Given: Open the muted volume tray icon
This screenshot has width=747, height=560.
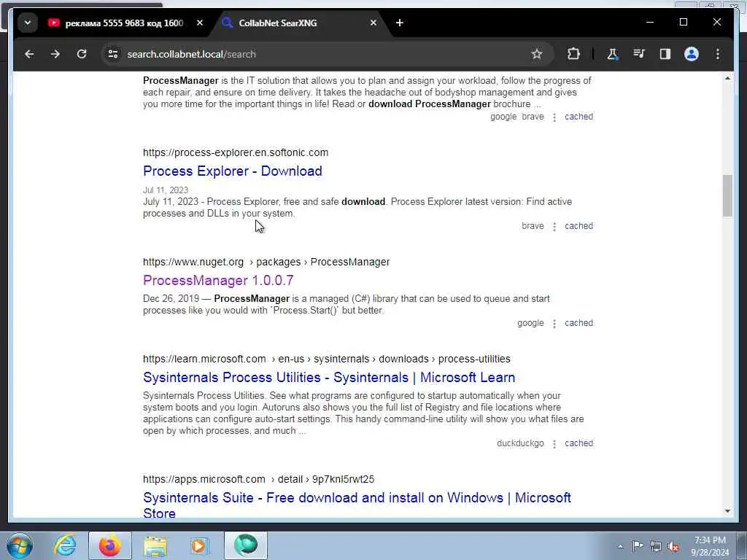Looking at the screenshot, I should [x=673, y=546].
